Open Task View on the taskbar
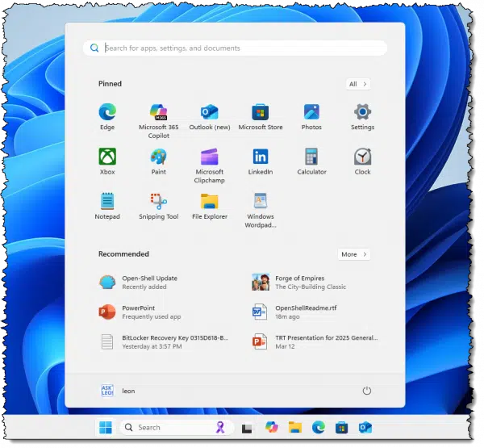Image resolution: width=484 pixels, height=448 pixels. tap(247, 429)
